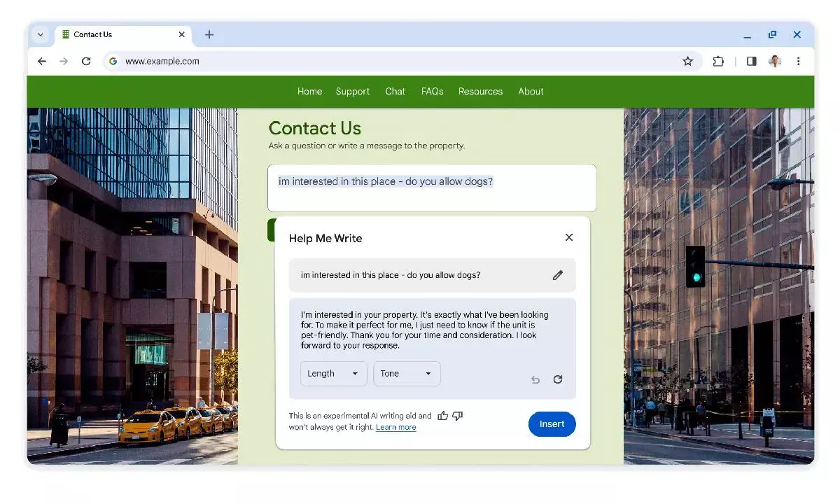Insert the suggested text
Image resolution: width=840 pixels, height=504 pixels.
[x=552, y=423]
